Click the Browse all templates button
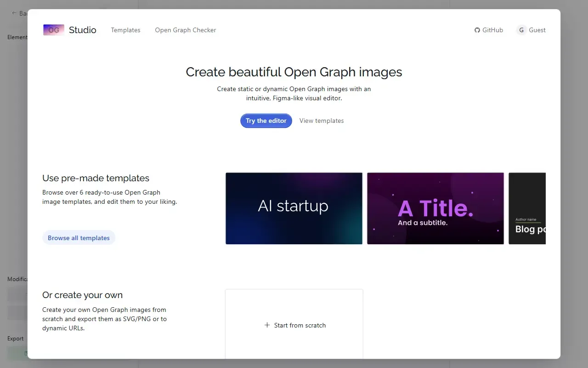588x368 pixels. 79,238
